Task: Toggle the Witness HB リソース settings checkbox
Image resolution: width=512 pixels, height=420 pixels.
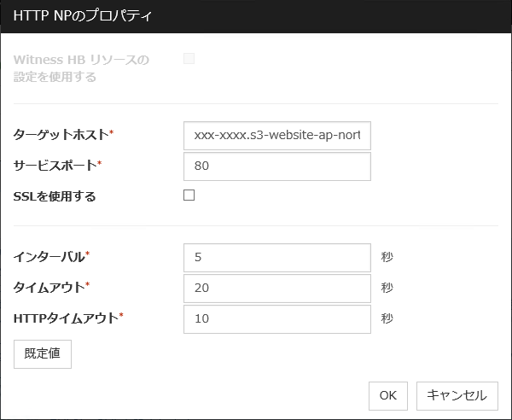Action: pyautogui.click(x=189, y=59)
